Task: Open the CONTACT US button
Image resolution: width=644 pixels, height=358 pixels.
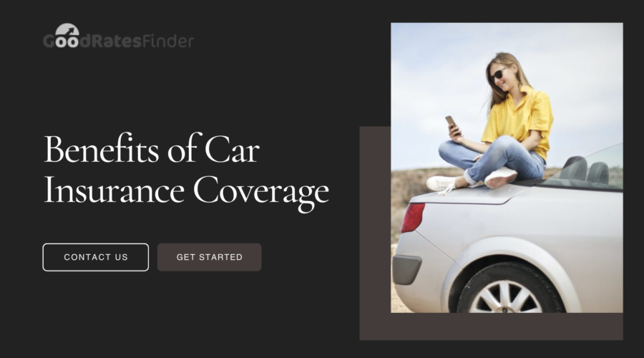Action: click(96, 257)
